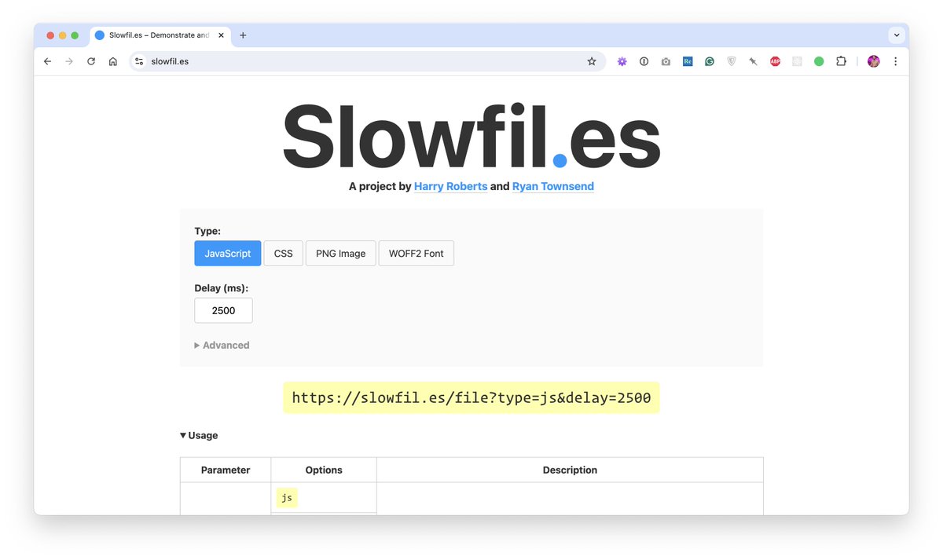943x560 pixels.
Task: Click the Description column header
Action: pos(570,470)
